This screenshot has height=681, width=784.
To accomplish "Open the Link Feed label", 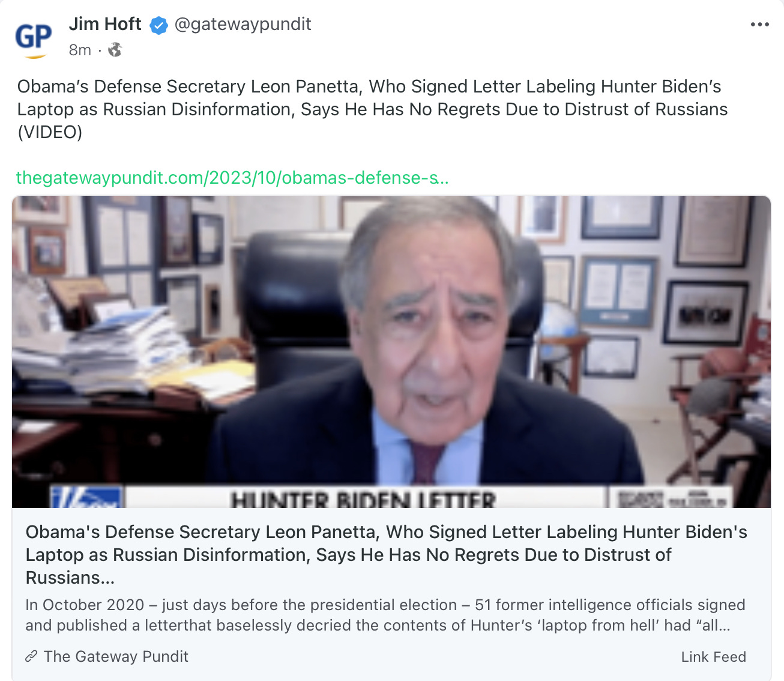I will click(x=713, y=657).
